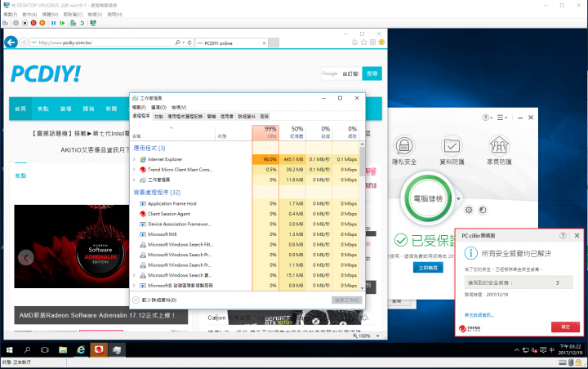
Task: Switch to the 效能 tab in Task Manager
Action: (x=158, y=116)
